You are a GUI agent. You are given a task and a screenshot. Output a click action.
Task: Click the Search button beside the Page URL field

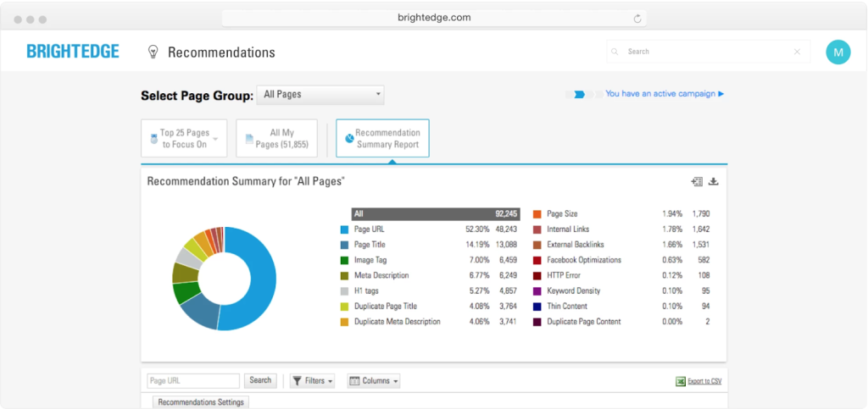click(260, 380)
